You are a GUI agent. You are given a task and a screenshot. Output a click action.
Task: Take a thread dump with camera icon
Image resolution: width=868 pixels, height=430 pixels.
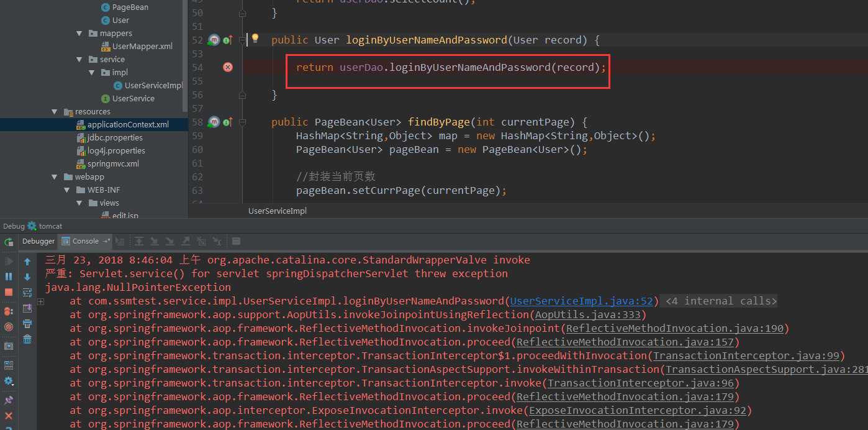[9, 346]
